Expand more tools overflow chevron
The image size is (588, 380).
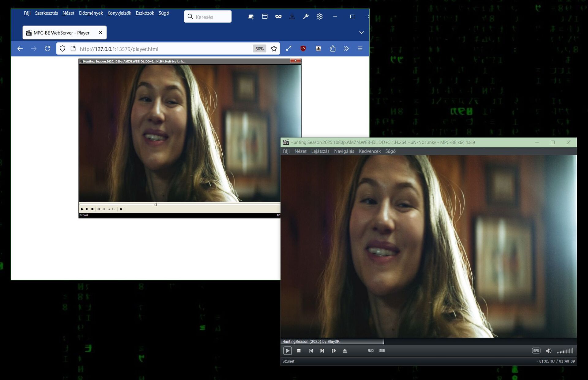(346, 49)
